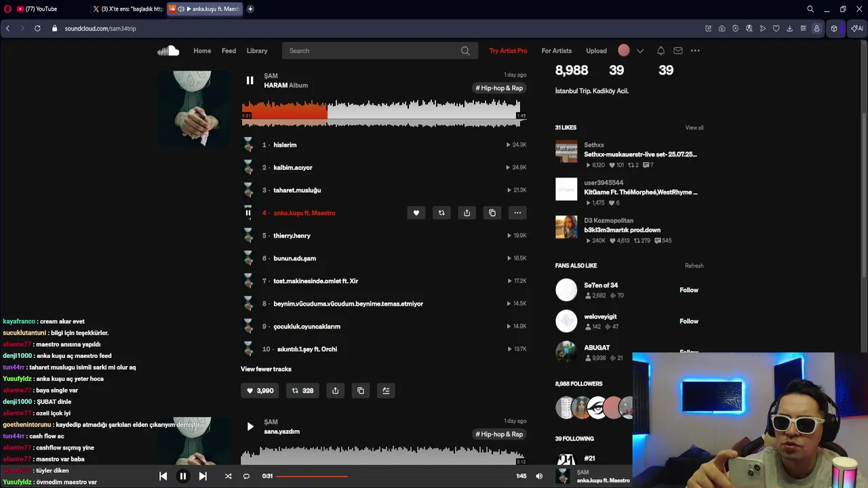868x488 pixels.
Task: Toggle shuffle in the player bar
Action: point(228,476)
